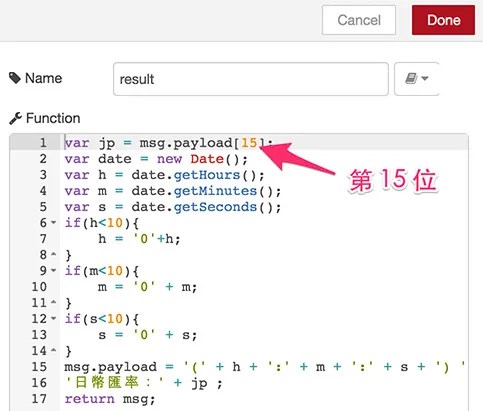This screenshot has height=411, width=483.
Task: Collapse the if(m<10) block at line 9
Action: [54, 270]
